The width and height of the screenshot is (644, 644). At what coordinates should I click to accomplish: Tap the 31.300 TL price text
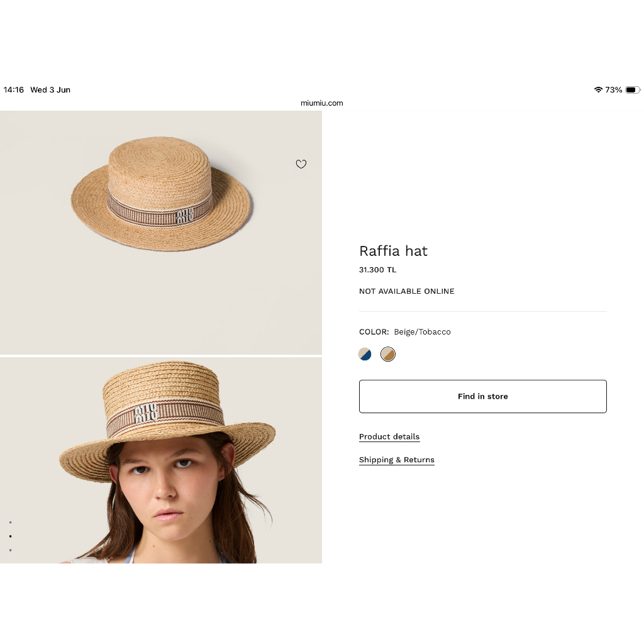pyautogui.click(x=377, y=270)
